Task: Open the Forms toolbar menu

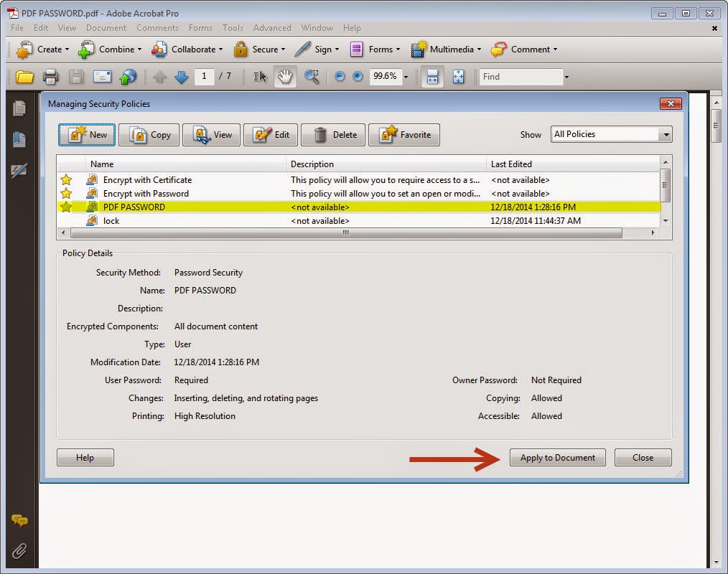Action: pos(375,50)
